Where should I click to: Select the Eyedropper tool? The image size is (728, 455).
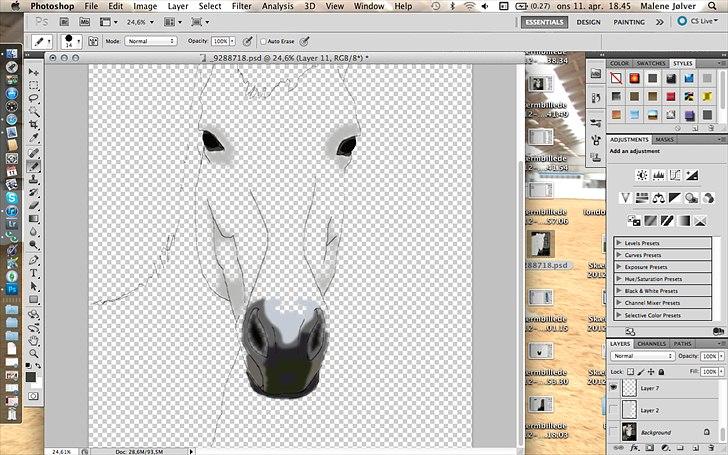pos(33,139)
